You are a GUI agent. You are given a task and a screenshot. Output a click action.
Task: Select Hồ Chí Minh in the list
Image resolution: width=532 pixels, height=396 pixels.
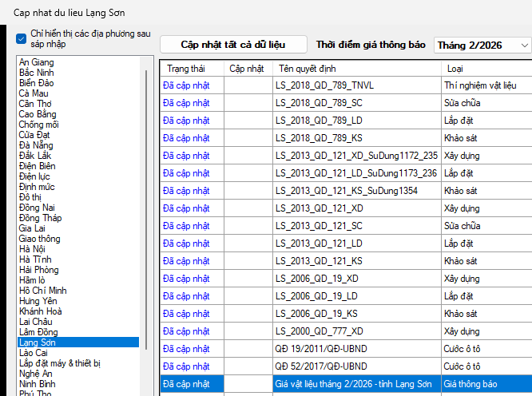point(42,290)
